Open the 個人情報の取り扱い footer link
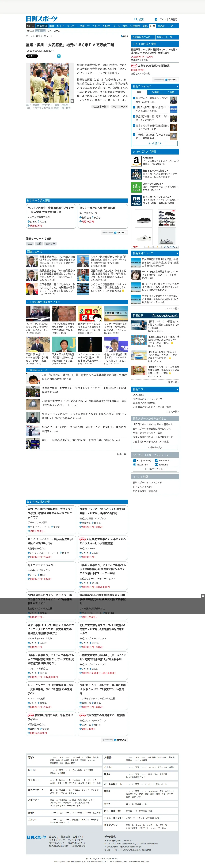This screenshot has width=205, height=868. pos(59,845)
